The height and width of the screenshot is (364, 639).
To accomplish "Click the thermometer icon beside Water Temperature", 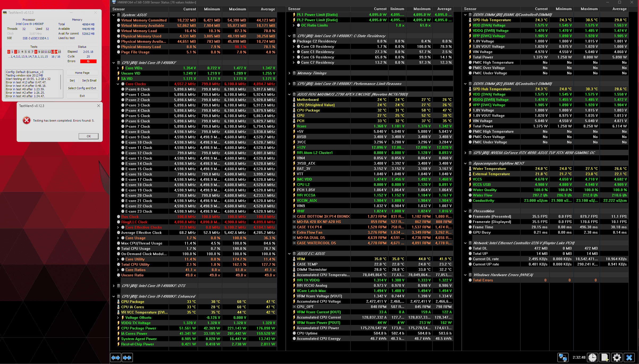I will point(470,169).
